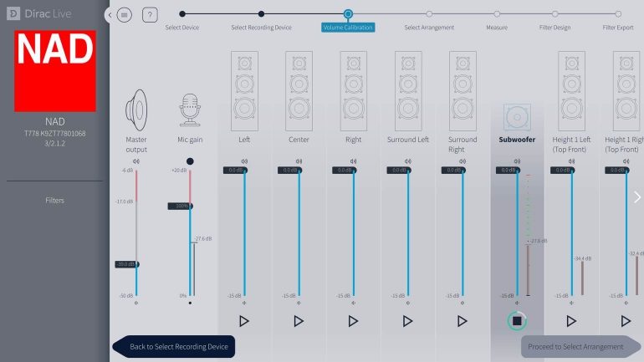The width and height of the screenshot is (644, 362).
Task: Go to the Select Arrangement step
Action: tap(429, 14)
